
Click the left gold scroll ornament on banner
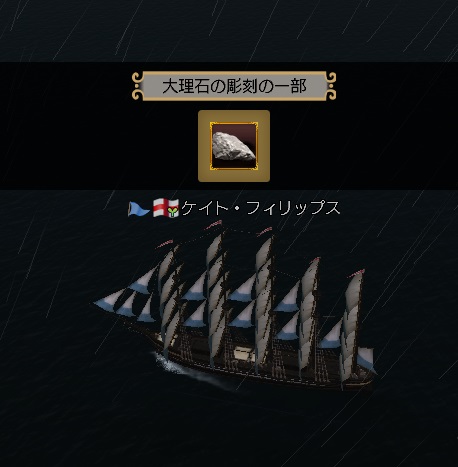[x=138, y=86]
